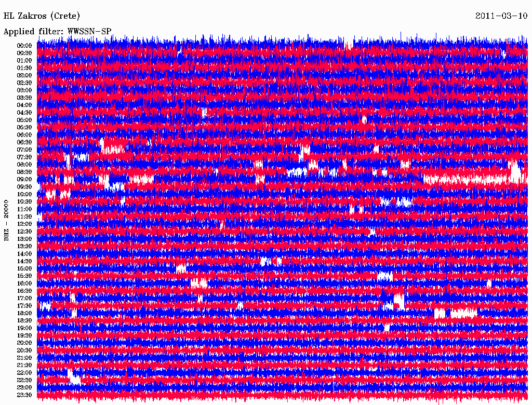Click the station title 'HL Zakros (Crete)'

(42, 16)
